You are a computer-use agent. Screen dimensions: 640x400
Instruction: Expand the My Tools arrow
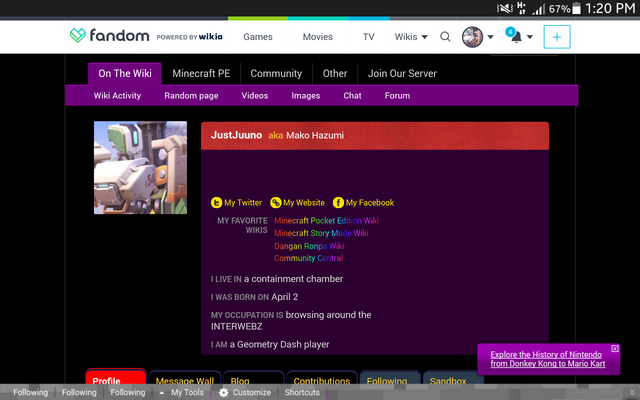(x=162, y=393)
